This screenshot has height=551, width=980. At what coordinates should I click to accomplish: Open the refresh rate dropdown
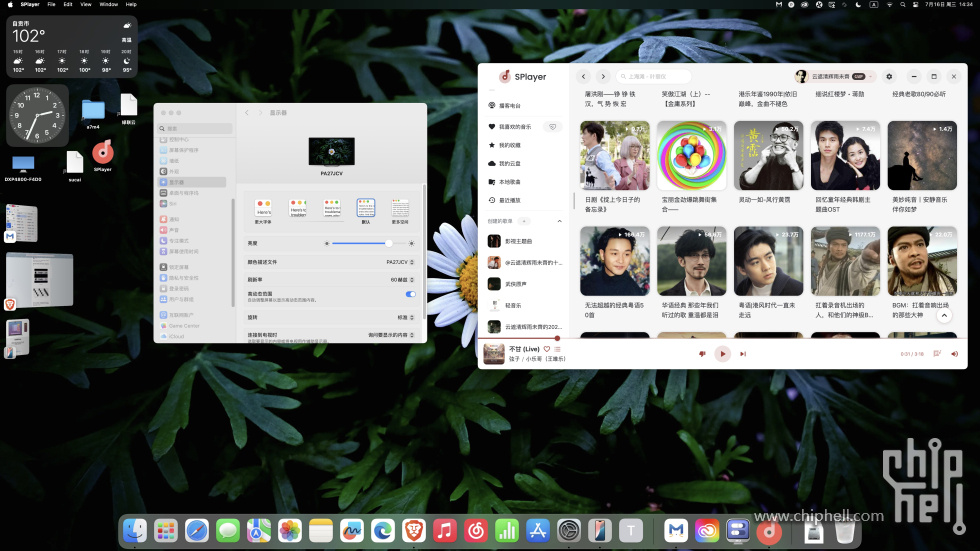[x=402, y=280]
